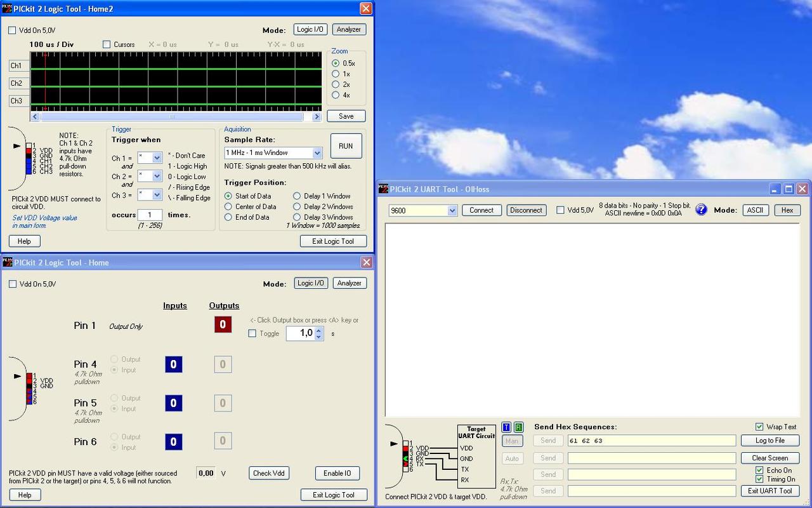
Task: Click the title bar icon of the UART Tool window
Action: coord(383,189)
